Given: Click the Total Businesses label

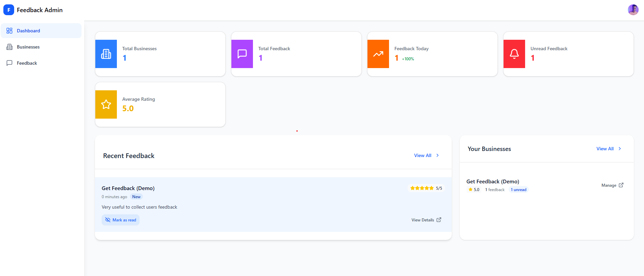Looking at the screenshot, I should 139,49.
